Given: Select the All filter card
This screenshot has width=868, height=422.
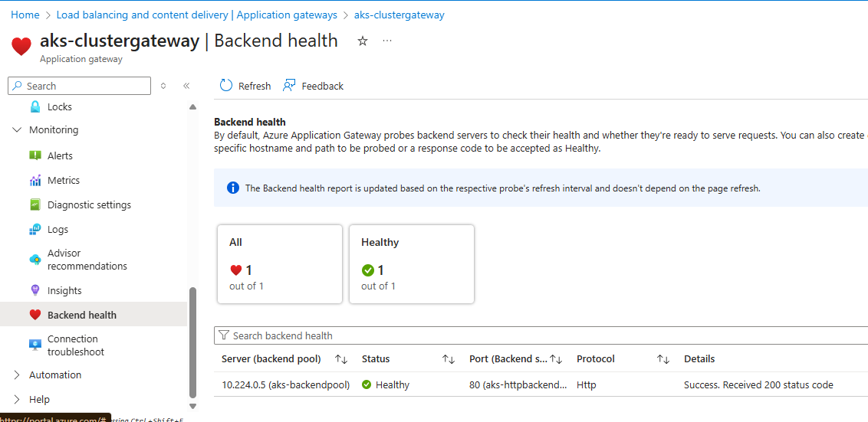Looking at the screenshot, I should (280, 263).
